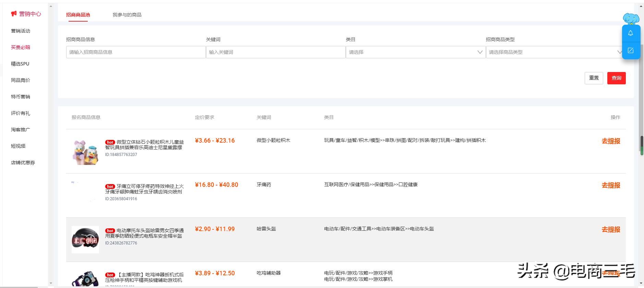Open 买贵必赔 in sidebar

coord(21,47)
